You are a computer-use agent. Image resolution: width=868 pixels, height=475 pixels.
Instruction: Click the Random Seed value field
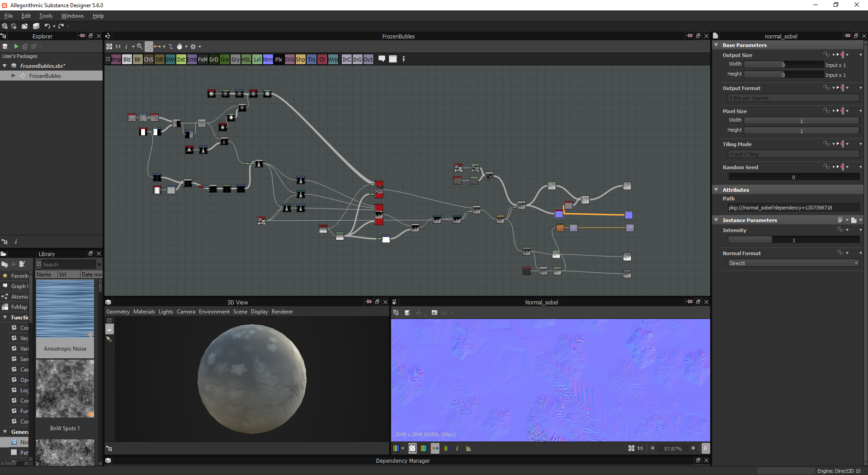point(793,177)
